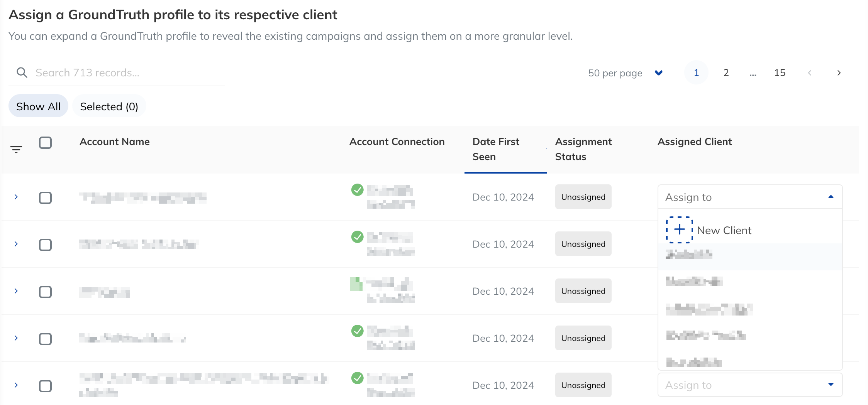Click the Assignment Status column header
The image size is (868, 405).
pyautogui.click(x=583, y=149)
